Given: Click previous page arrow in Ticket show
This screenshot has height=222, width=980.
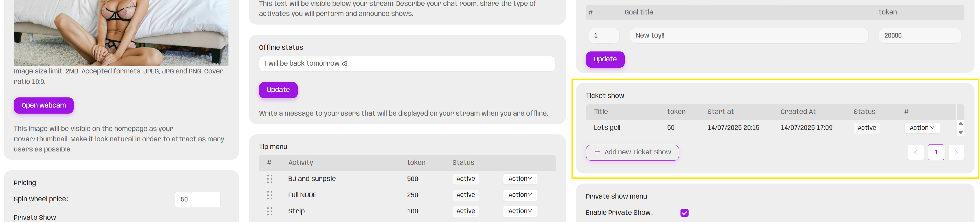Looking at the screenshot, I should 915,152.
